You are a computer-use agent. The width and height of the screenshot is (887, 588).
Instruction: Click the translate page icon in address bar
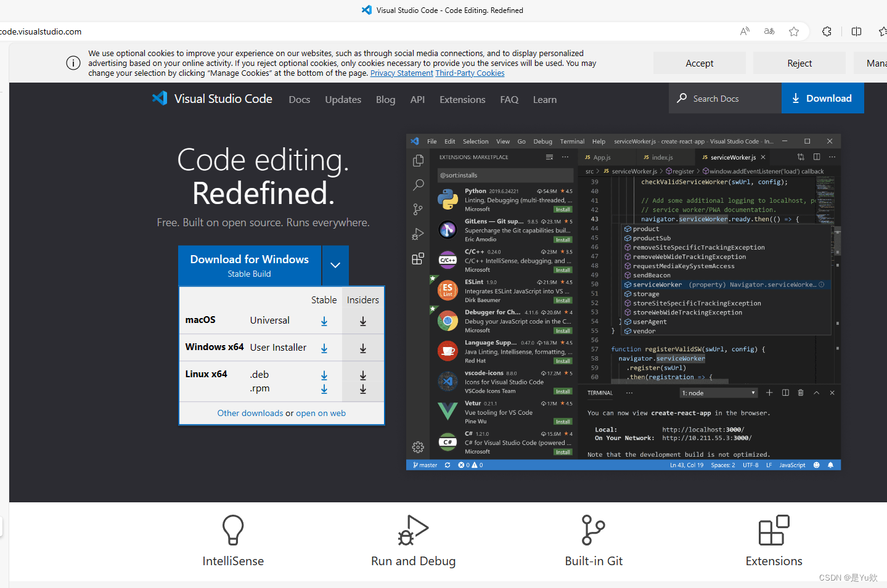click(769, 31)
